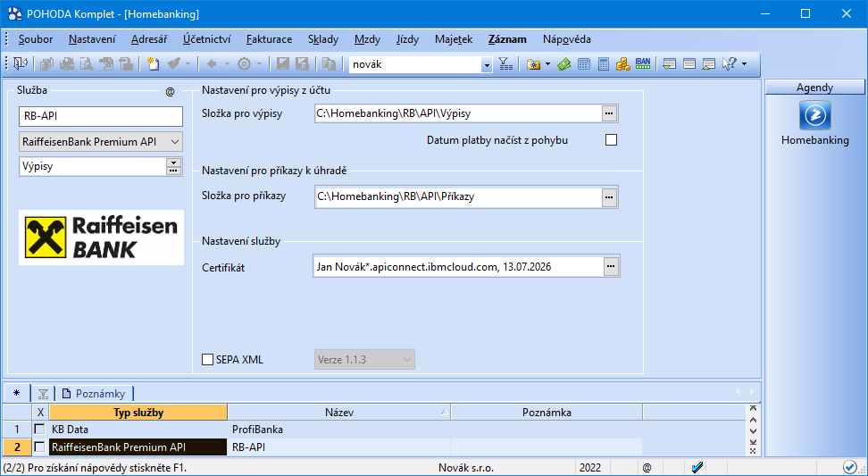Image resolution: width=868 pixels, height=476 pixels.
Task: Click the gear icon in the toolbar
Action: pos(244,64)
